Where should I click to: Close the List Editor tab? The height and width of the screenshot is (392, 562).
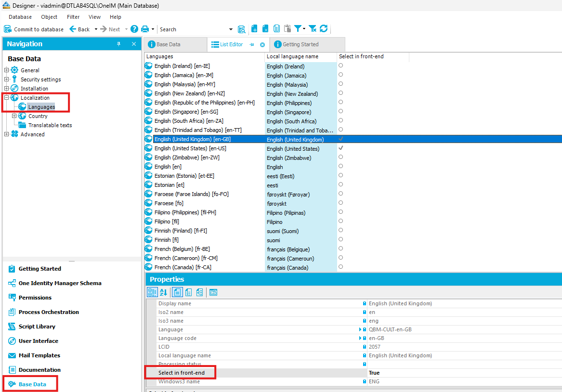click(x=262, y=44)
